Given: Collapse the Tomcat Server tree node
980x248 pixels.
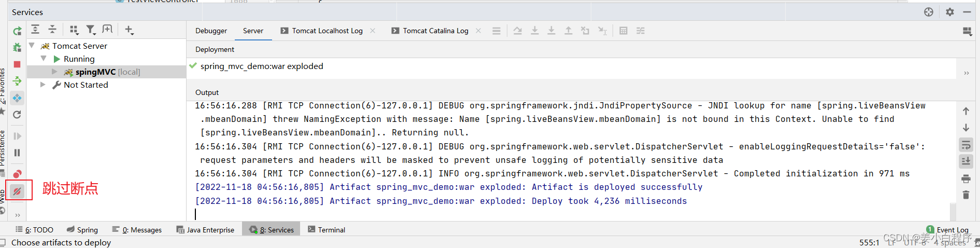Looking at the screenshot, I should click(x=32, y=46).
